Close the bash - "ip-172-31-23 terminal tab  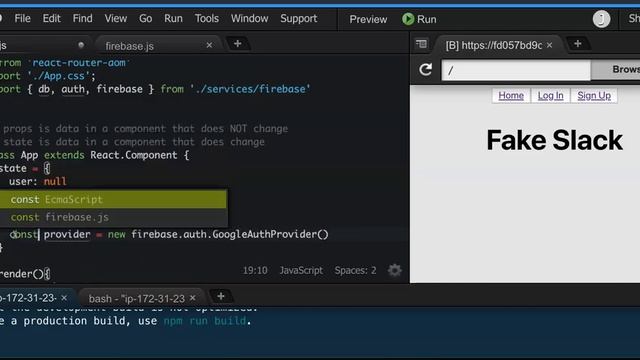point(193,298)
